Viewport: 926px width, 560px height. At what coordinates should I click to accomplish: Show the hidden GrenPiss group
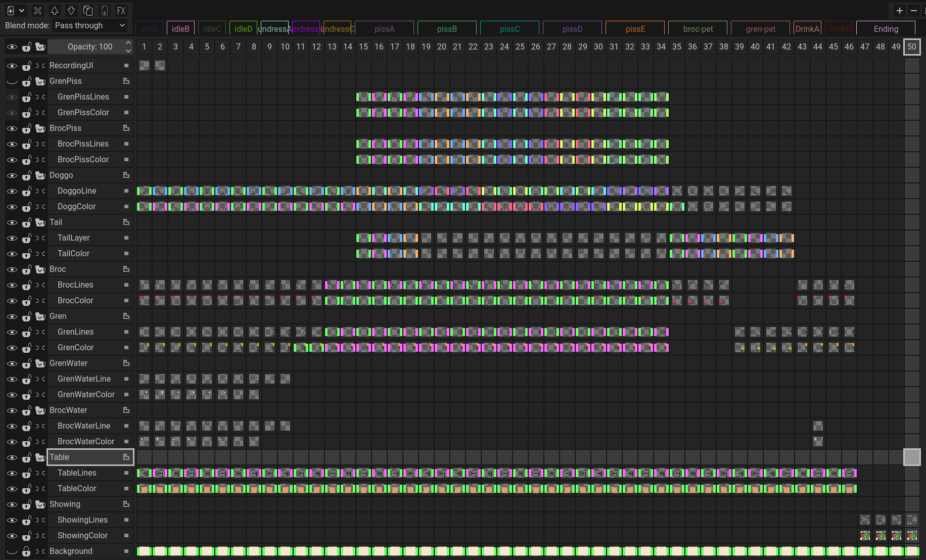[12, 81]
